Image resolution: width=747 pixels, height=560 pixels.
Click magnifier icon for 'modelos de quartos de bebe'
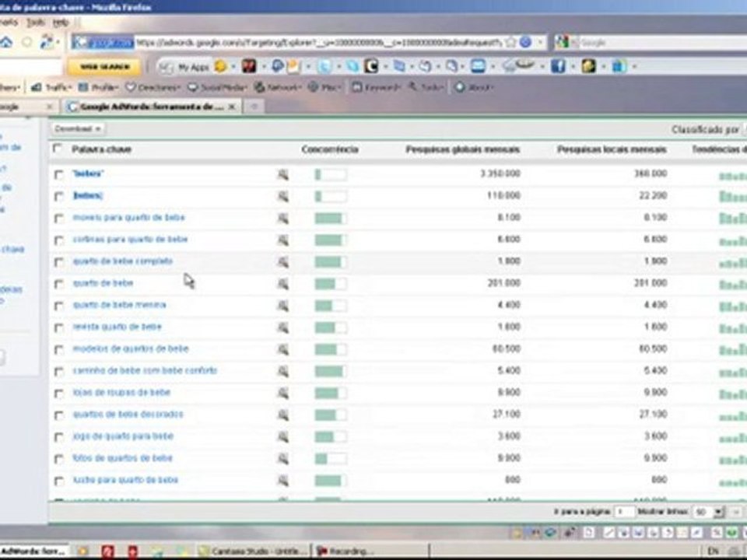coord(283,349)
